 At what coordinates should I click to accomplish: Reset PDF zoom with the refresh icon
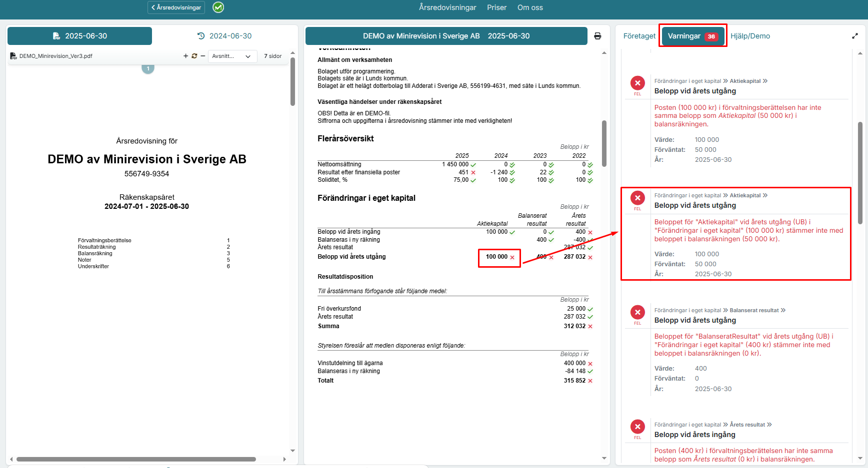194,56
